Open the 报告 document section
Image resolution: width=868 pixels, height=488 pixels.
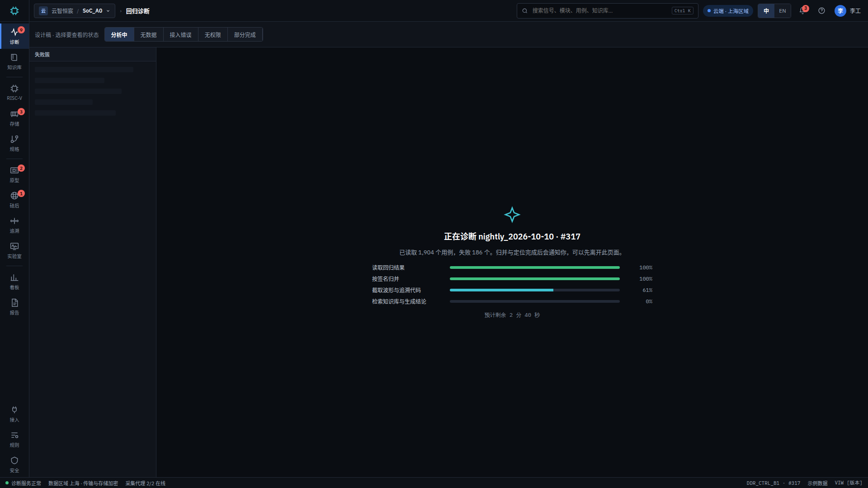14,307
